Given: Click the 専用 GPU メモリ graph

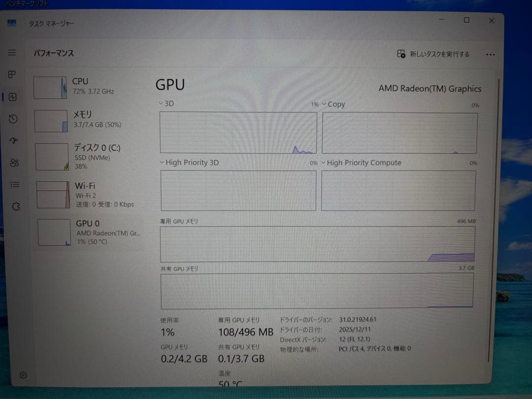Looking at the screenshot, I should click(x=318, y=243).
